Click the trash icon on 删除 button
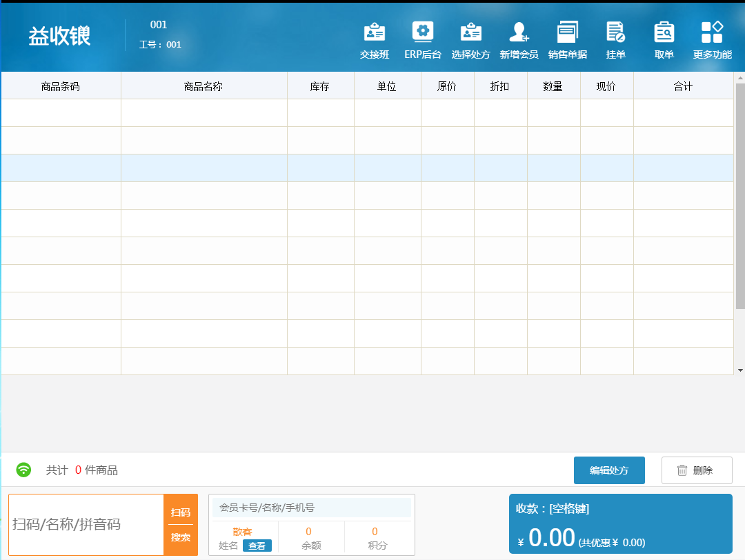Image resolution: width=745 pixels, height=560 pixels. coord(684,470)
